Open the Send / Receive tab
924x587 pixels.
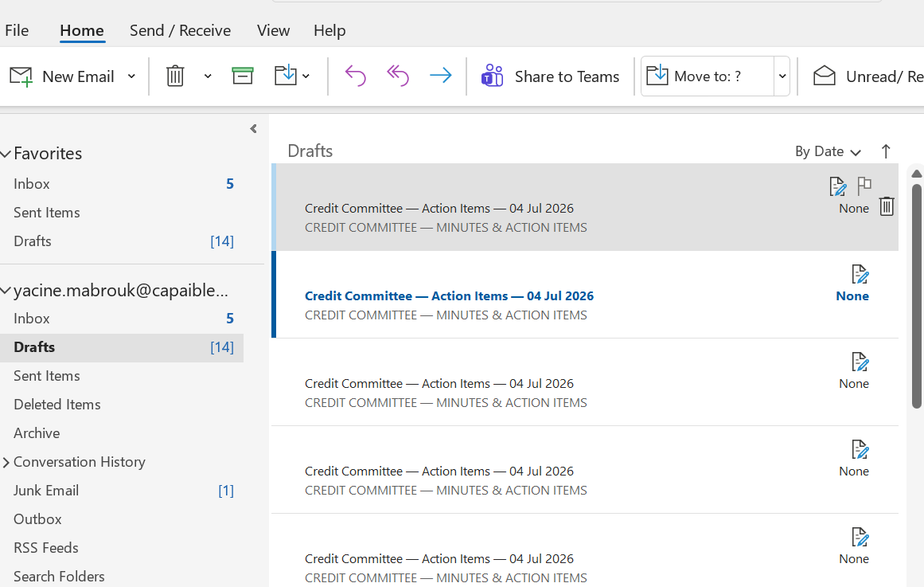(181, 31)
